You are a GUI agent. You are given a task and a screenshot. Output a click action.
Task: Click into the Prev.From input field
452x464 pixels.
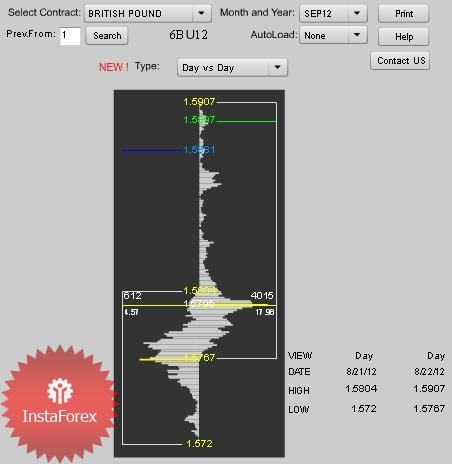(x=70, y=36)
